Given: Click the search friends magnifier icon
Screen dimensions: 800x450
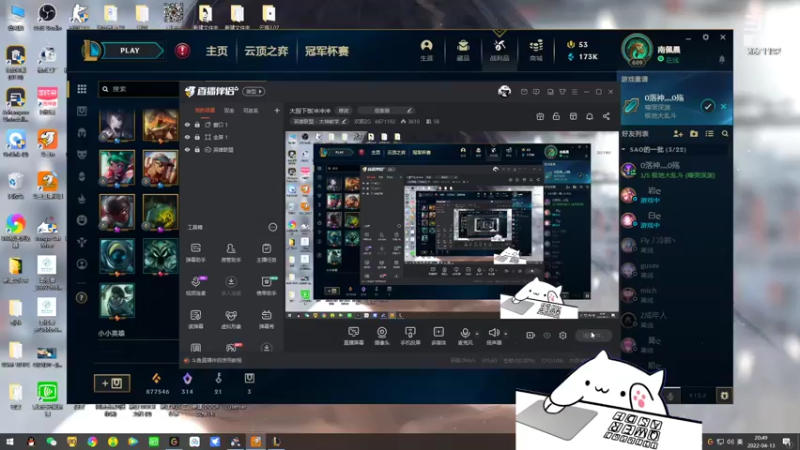Looking at the screenshot, I should click(725, 134).
